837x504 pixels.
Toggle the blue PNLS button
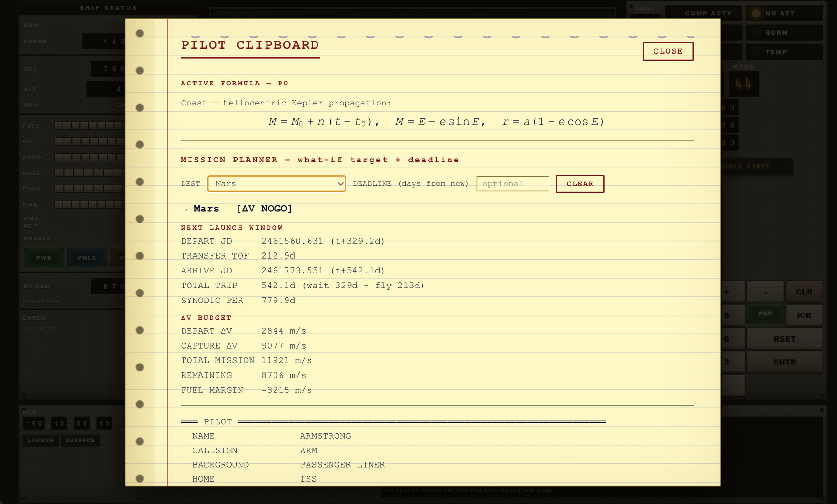click(87, 258)
